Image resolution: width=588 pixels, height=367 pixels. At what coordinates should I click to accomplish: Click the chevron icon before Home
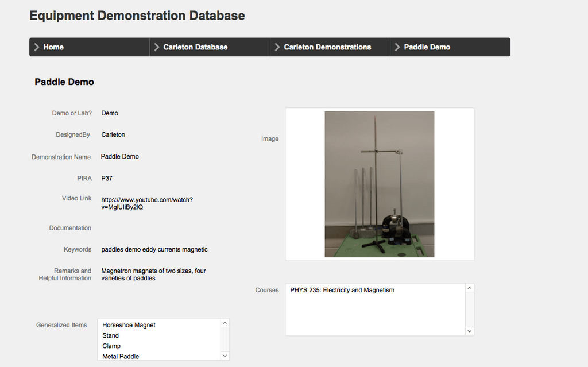36,47
